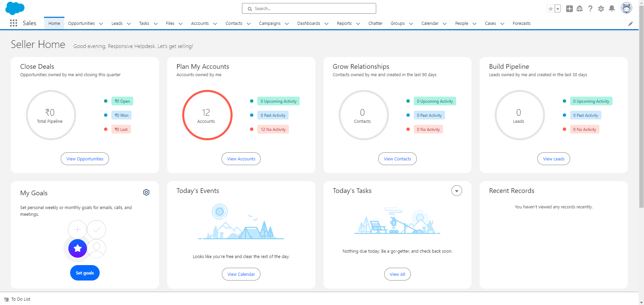Click the ₹0 Open pipeline badge
The height and width of the screenshot is (305, 644).
[x=122, y=101]
